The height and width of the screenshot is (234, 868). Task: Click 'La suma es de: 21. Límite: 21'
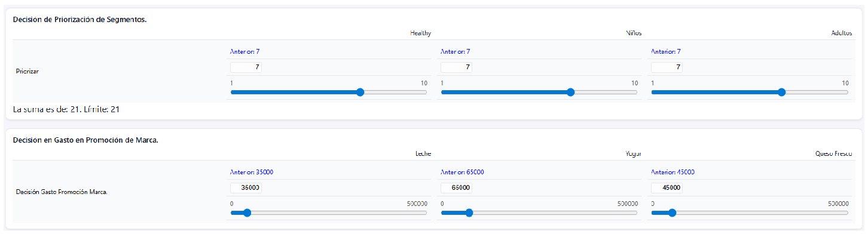66,109
